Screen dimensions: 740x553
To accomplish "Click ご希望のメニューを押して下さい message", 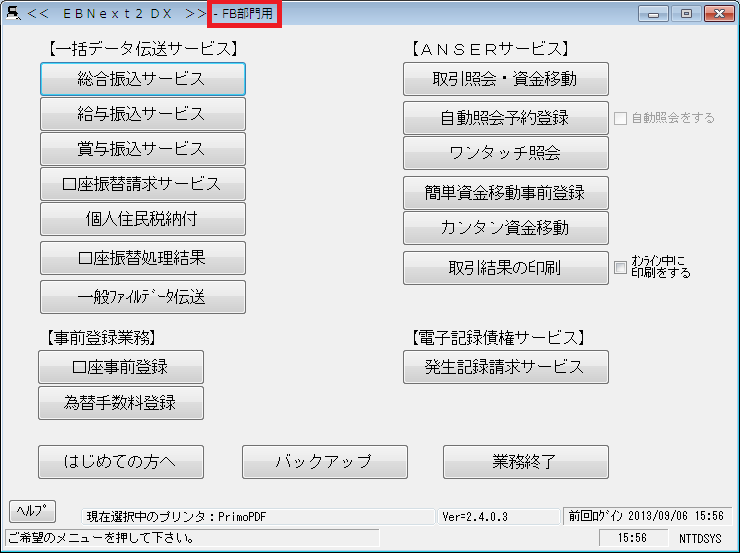I will coord(192,537).
